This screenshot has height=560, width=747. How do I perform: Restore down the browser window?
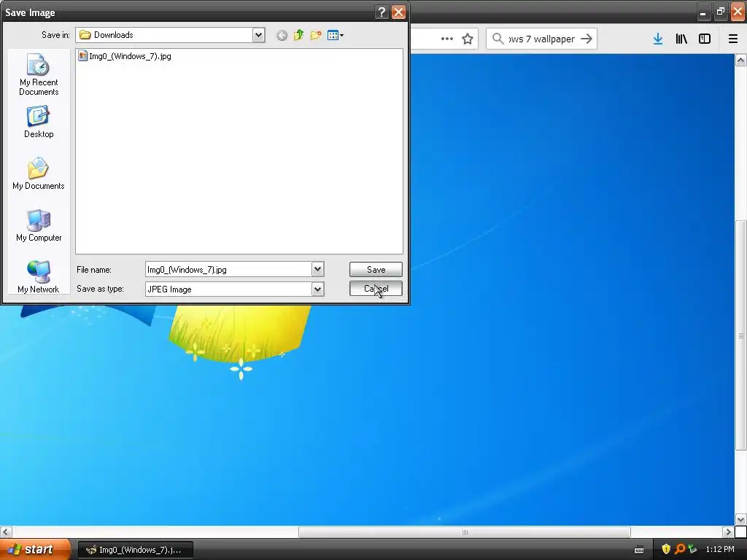720,12
